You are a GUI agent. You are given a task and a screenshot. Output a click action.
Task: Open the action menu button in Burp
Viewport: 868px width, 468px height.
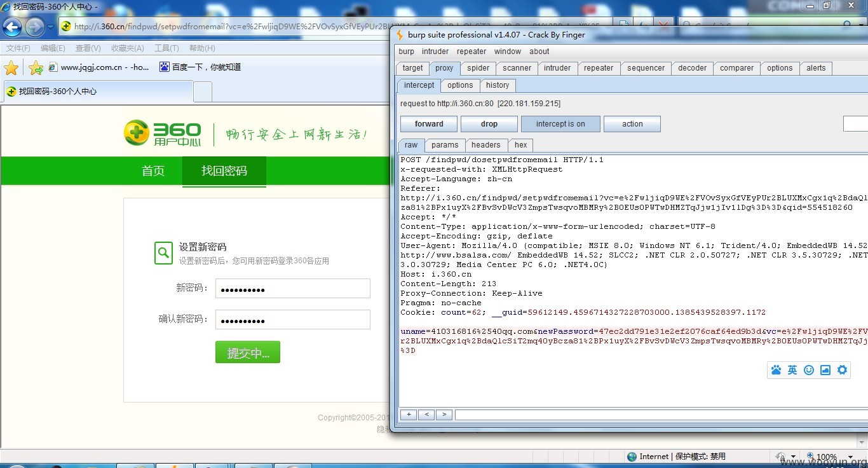(x=632, y=124)
